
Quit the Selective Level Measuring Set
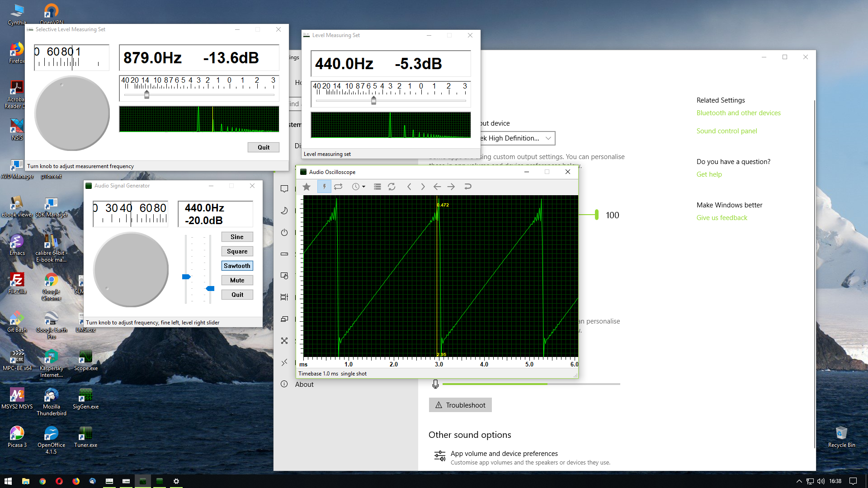(264, 147)
